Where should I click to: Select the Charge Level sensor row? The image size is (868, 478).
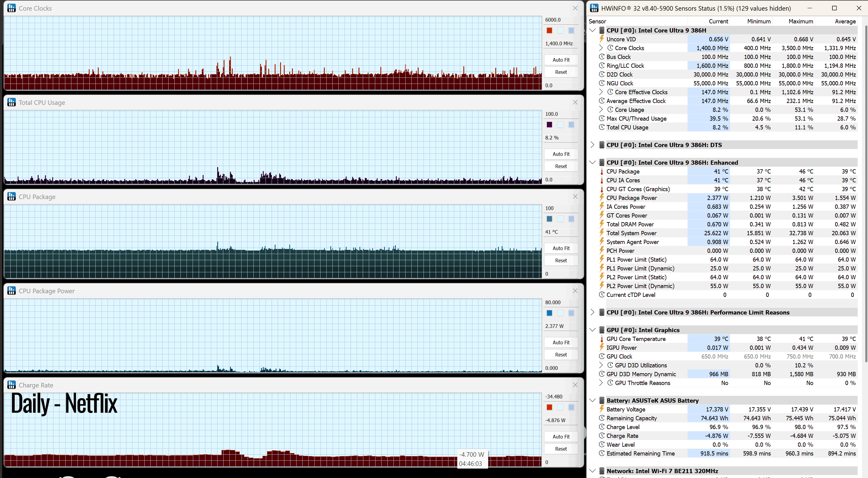point(728,427)
